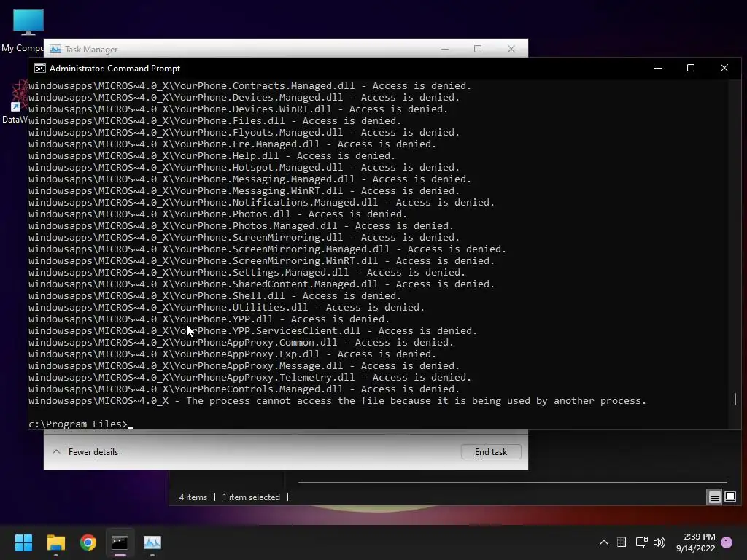Open File Explorer from the taskbar

55,542
